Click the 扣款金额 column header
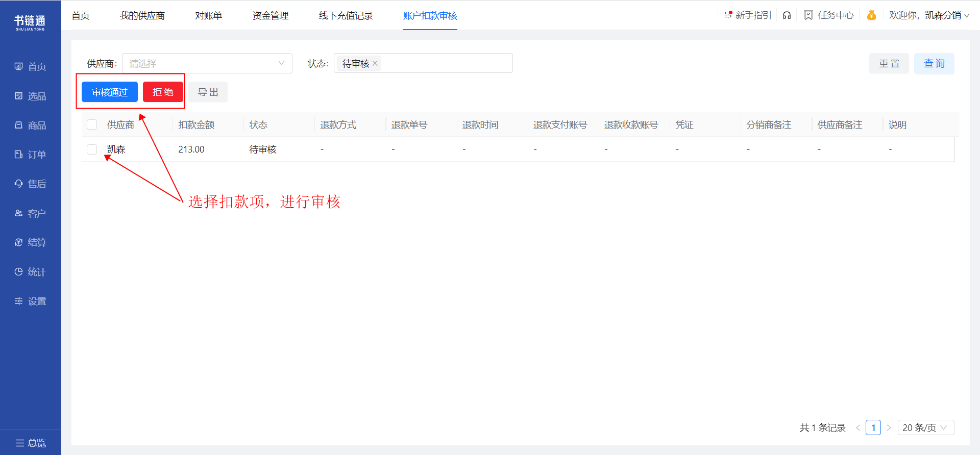 (197, 124)
